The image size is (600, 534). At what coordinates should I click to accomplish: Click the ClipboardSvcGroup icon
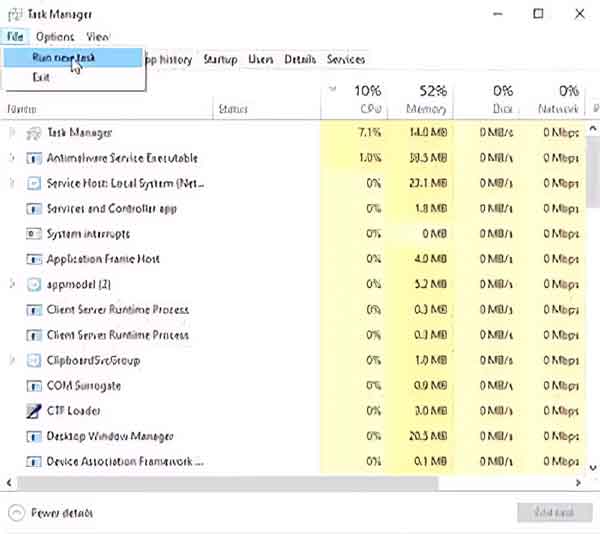(34, 360)
